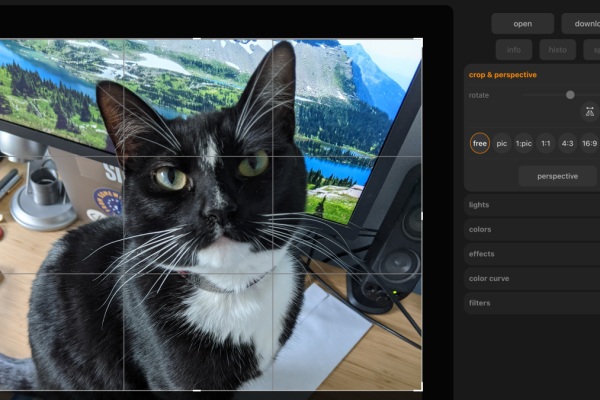This screenshot has width=600, height=400.
Task: Expand the colors section
Action: click(532, 229)
